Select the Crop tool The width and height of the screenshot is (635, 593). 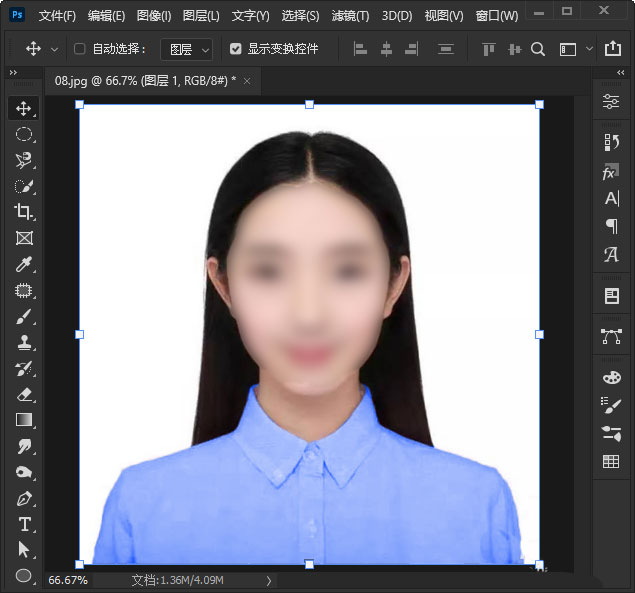point(23,212)
